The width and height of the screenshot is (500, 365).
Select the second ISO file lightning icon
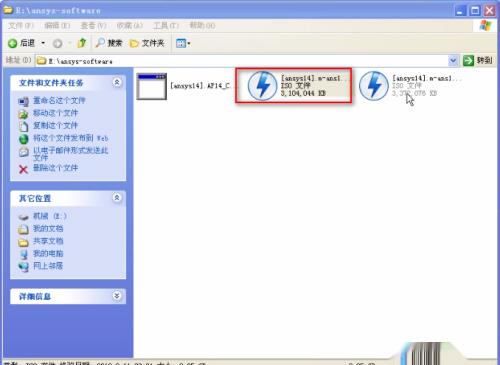click(374, 86)
